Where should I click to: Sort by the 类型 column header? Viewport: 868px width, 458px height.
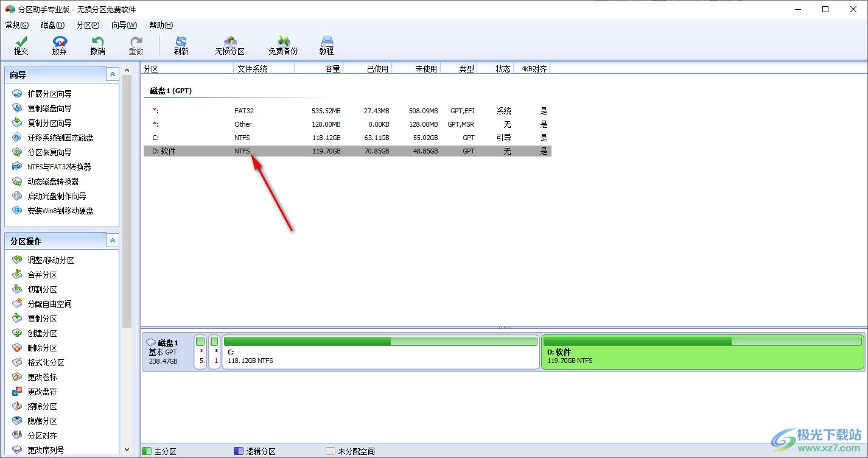point(459,69)
